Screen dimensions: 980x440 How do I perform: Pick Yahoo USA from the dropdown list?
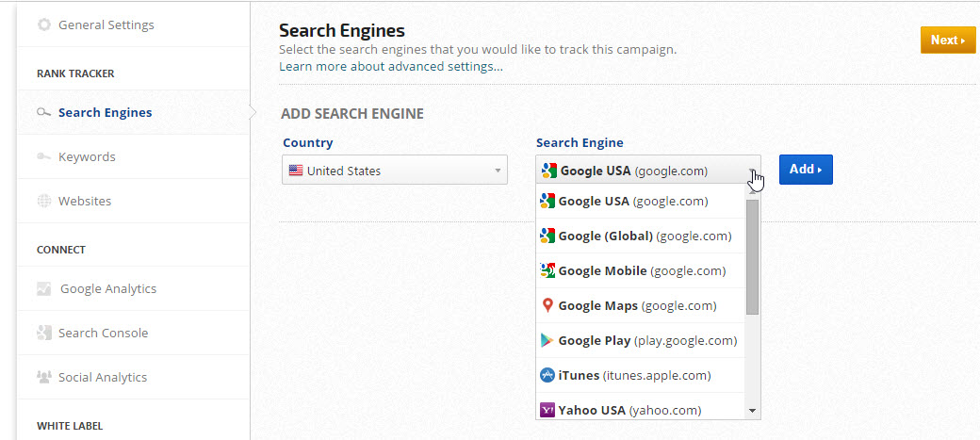pos(629,410)
